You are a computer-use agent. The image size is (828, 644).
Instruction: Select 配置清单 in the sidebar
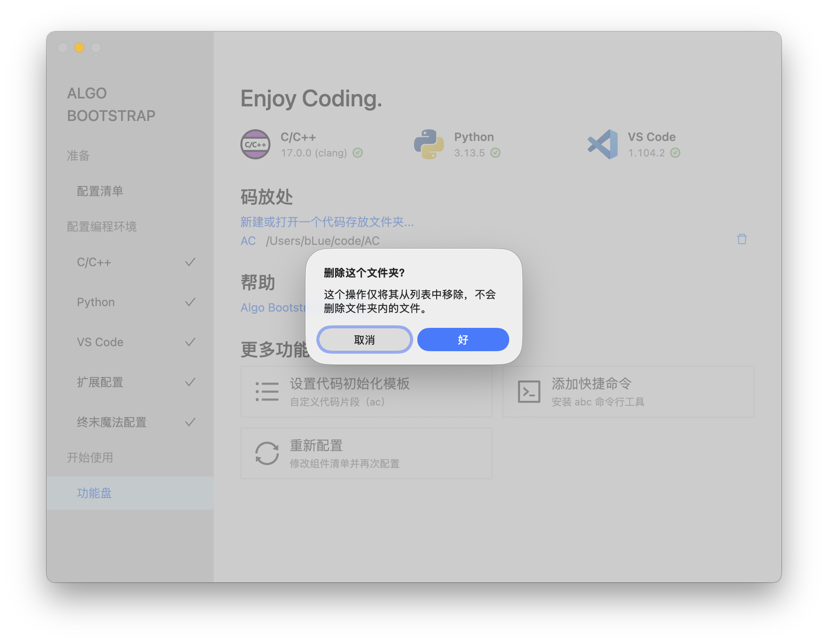click(100, 191)
